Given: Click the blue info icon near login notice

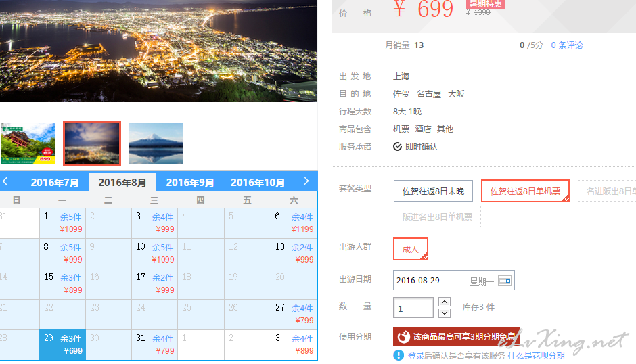Looking at the screenshot, I should (x=399, y=355).
